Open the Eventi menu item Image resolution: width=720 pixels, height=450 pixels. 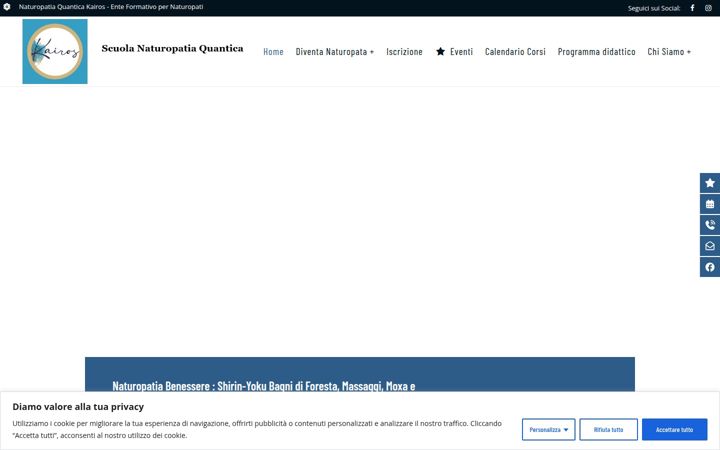point(454,51)
